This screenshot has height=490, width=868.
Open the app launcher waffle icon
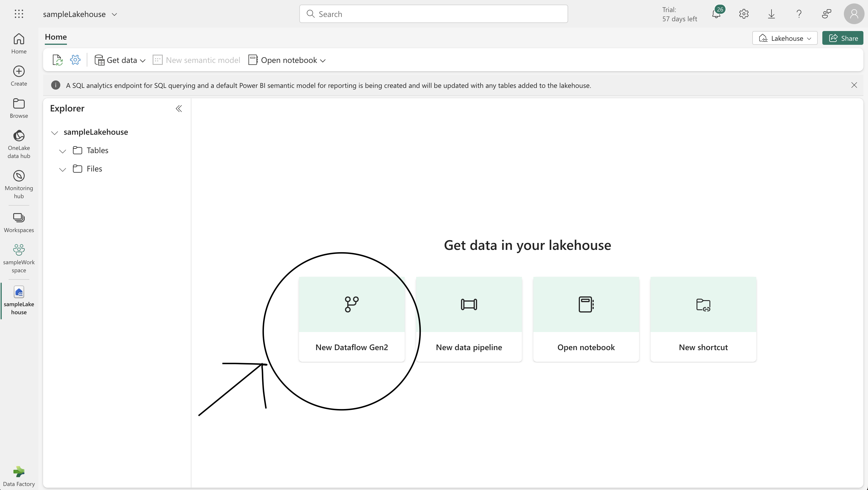[x=19, y=14]
